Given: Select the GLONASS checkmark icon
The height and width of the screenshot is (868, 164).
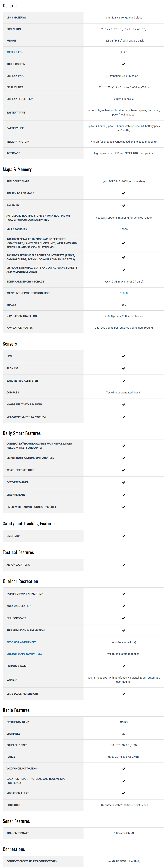Looking at the screenshot, I should 124,368.
